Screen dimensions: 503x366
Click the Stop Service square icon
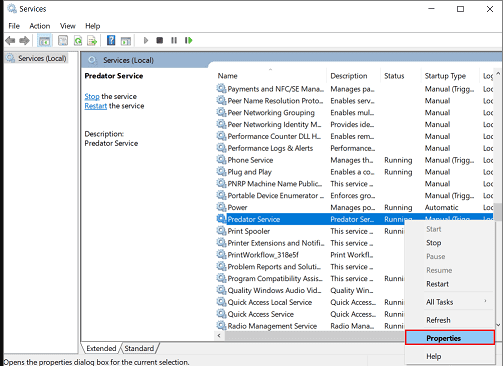160,41
